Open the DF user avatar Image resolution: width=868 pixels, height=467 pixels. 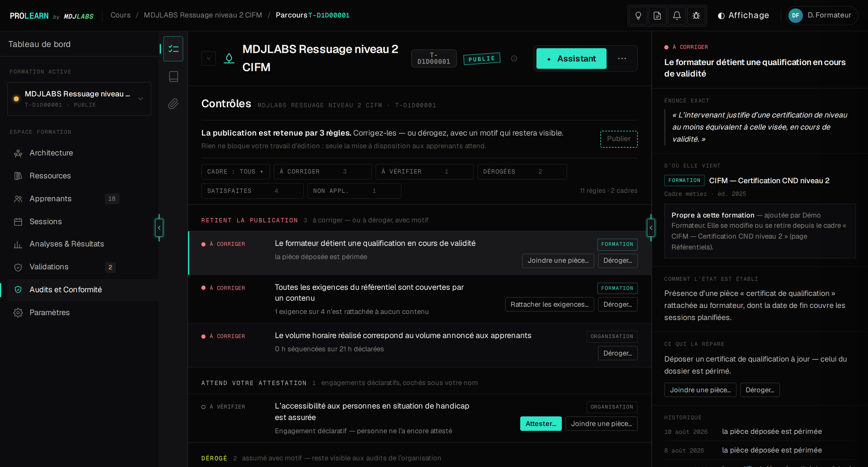coord(795,15)
